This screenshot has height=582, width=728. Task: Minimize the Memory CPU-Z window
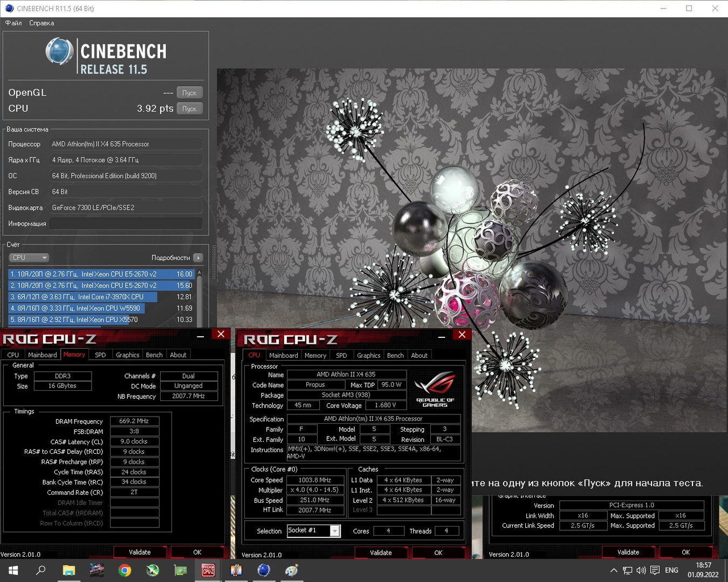pos(201,336)
